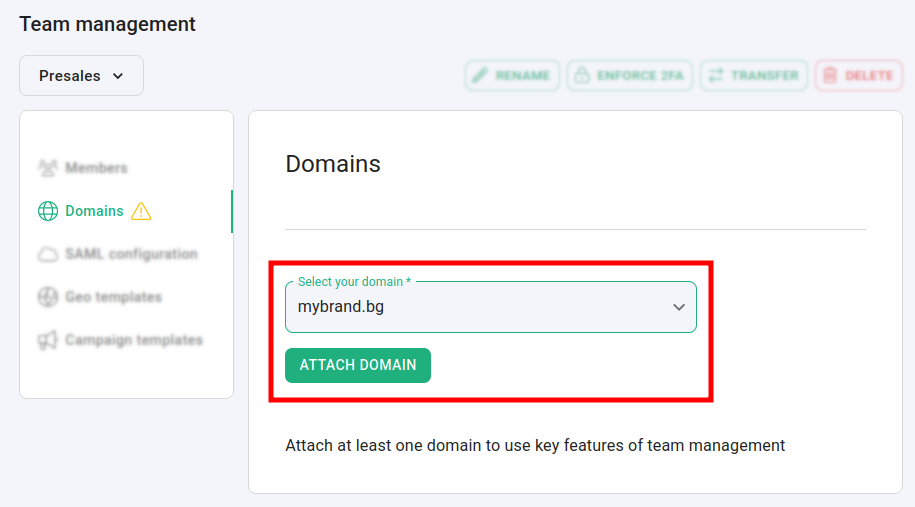Go to the Members section
Screen dimensions: 915x507
[x=96, y=168]
